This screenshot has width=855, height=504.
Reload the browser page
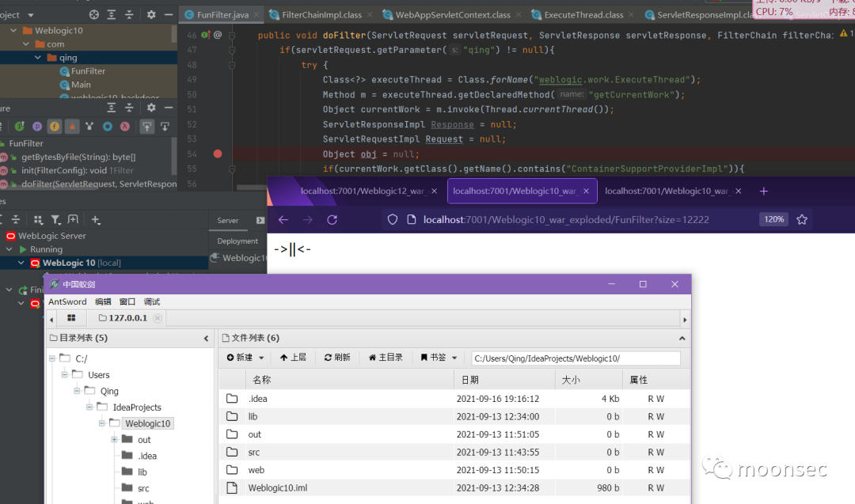point(332,220)
